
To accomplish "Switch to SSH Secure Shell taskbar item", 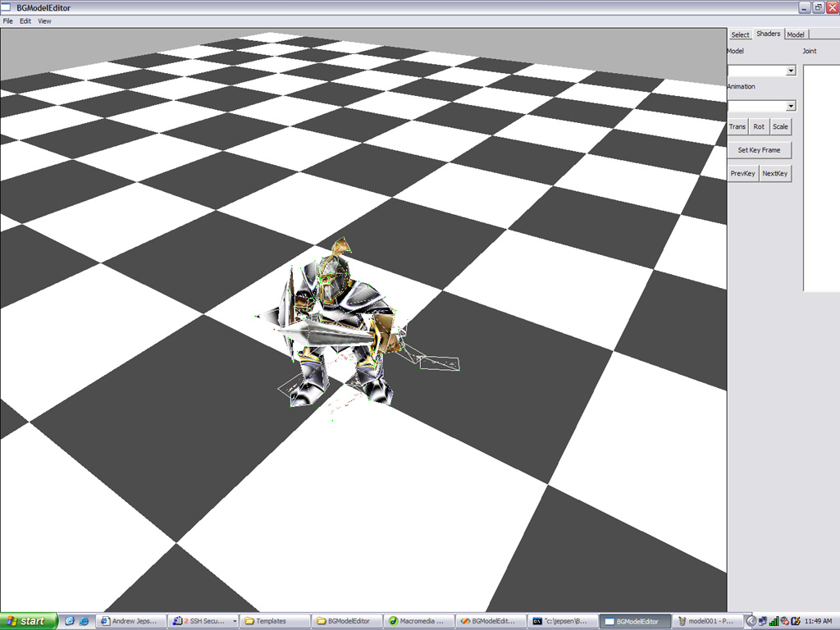I will (203, 621).
